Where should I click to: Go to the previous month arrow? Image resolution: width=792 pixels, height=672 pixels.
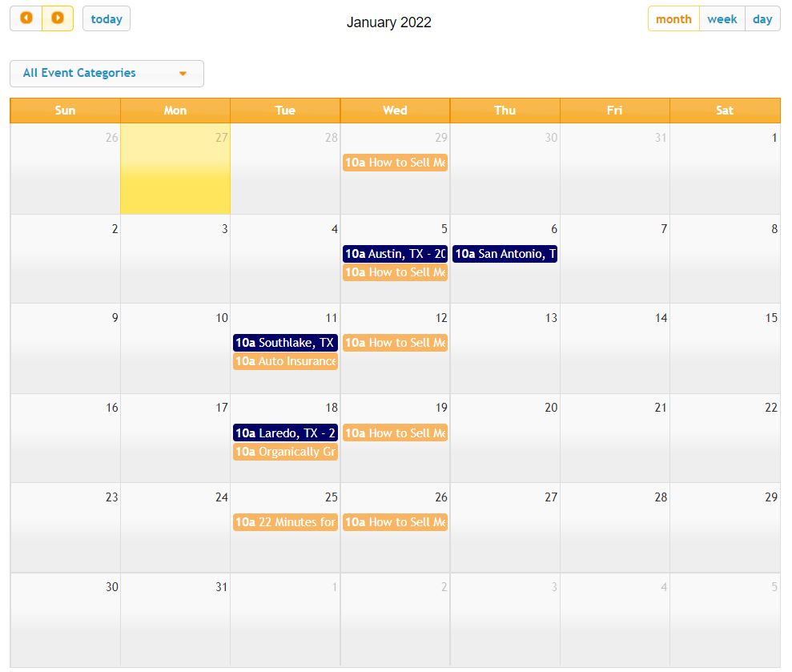tap(26, 18)
